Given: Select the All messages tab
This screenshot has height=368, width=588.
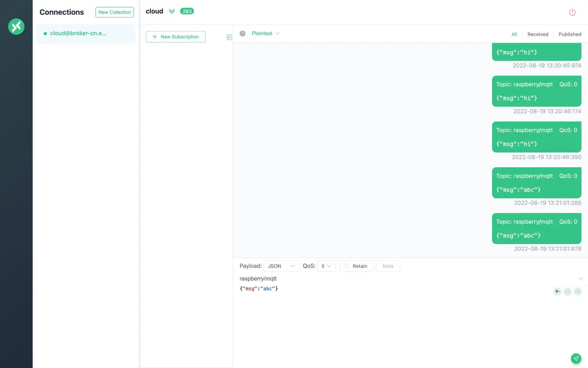Looking at the screenshot, I should 514,34.
